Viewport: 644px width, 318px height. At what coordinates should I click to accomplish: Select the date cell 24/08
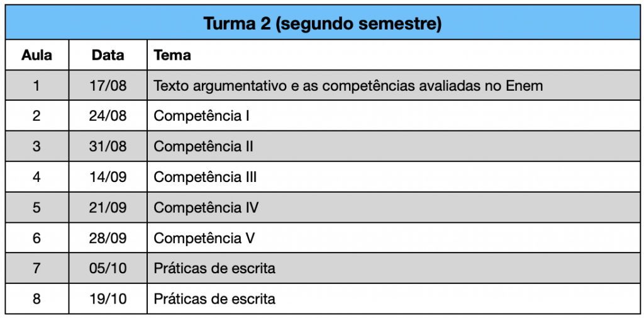coord(108,116)
